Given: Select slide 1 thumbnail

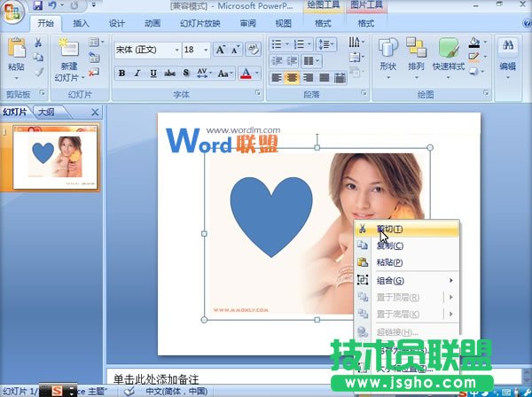Looking at the screenshot, I should [x=55, y=157].
